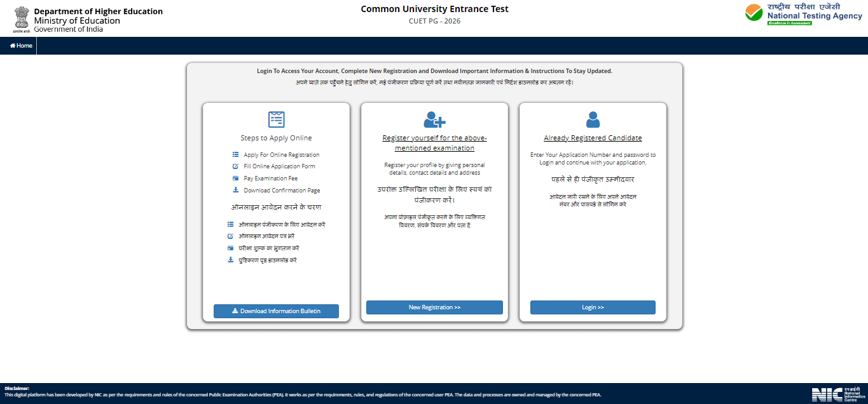The image size is (868, 404).
Task: Click the CUET PG - 2026 page title
Action: (x=434, y=20)
